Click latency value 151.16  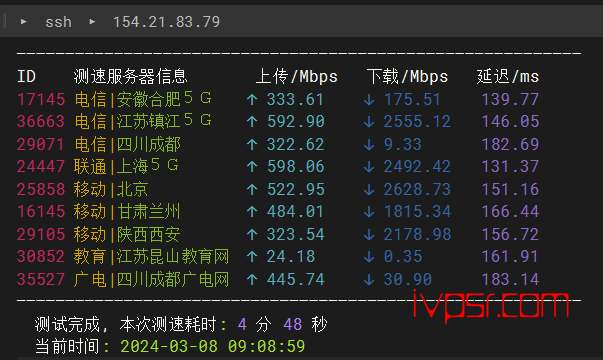510,189
